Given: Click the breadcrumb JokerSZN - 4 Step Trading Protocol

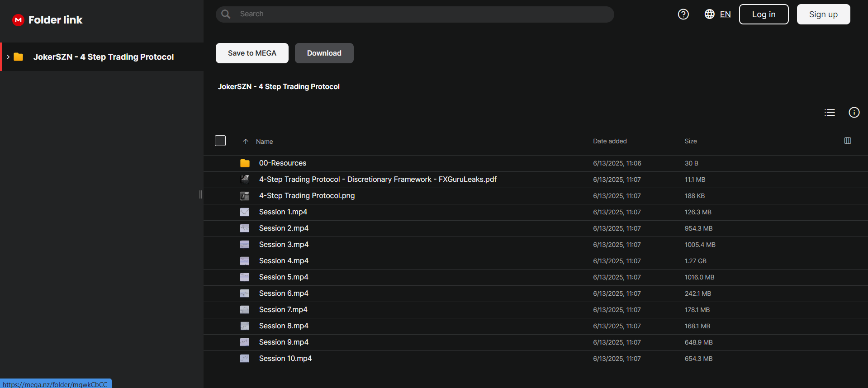Looking at the screenshot, I should tap(279, 86).
